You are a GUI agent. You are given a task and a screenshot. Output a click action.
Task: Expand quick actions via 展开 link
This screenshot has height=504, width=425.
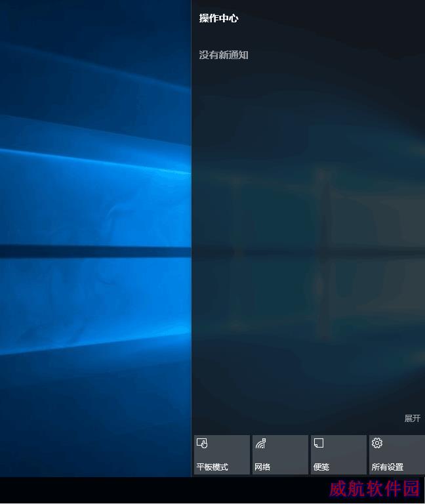click(412, 418)
